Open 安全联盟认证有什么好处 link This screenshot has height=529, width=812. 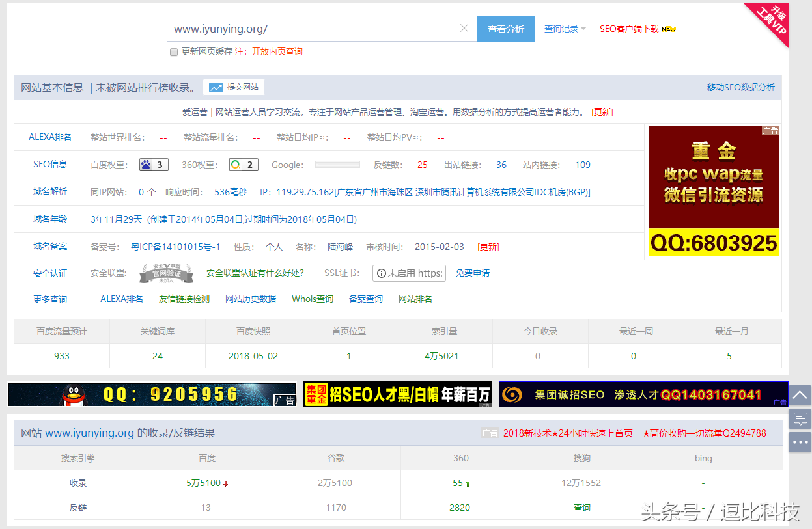255,273
